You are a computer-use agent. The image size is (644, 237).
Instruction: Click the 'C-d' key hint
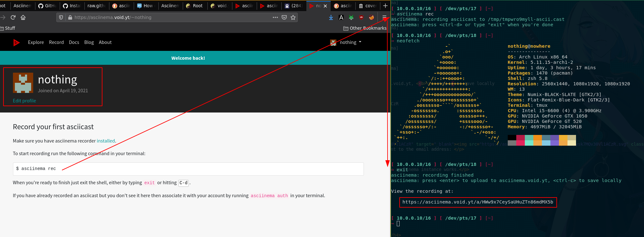(x=183, y=183)
